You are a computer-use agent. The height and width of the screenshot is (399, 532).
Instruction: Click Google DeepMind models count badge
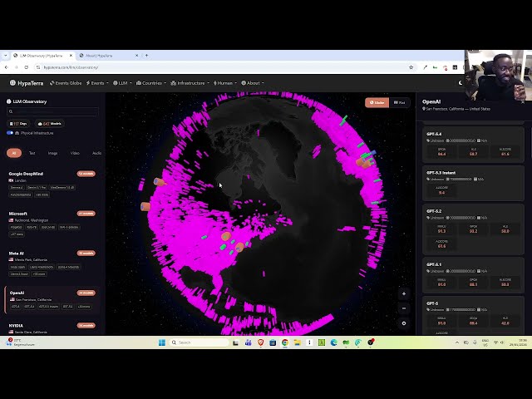click(86, 174)
